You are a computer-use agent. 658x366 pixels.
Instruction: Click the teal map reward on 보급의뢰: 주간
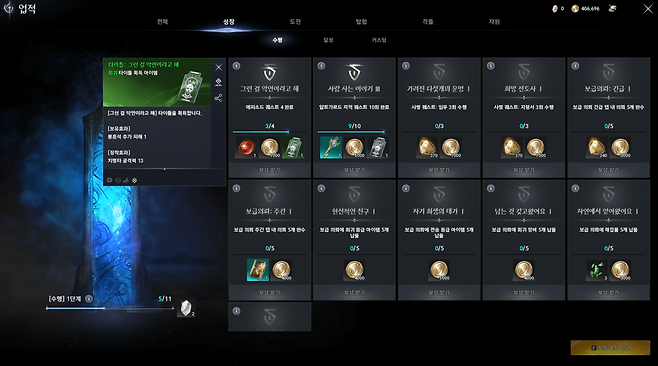pos(258,270)
